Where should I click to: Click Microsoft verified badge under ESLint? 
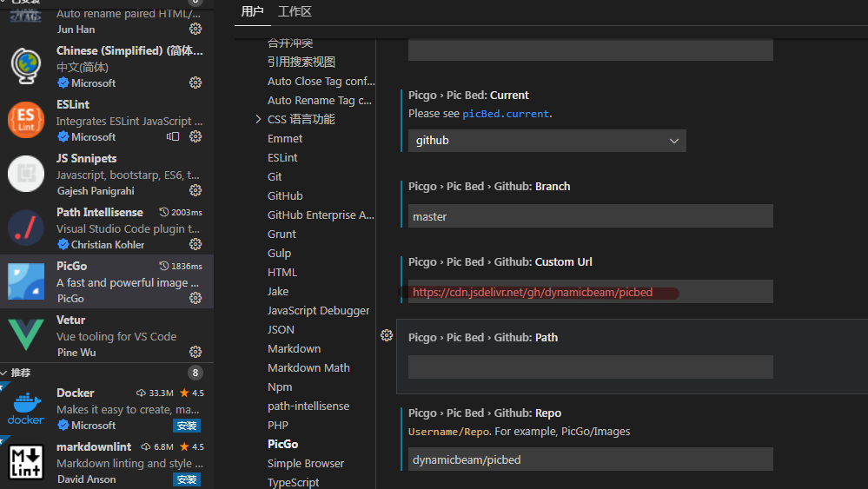point(63,136)
